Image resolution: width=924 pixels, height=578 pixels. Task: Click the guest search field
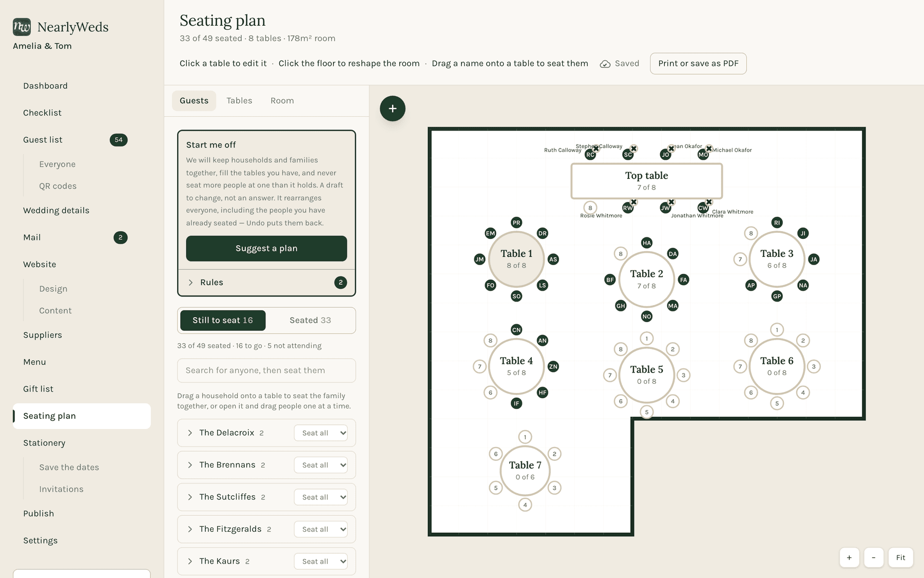[x=266, y=370]
